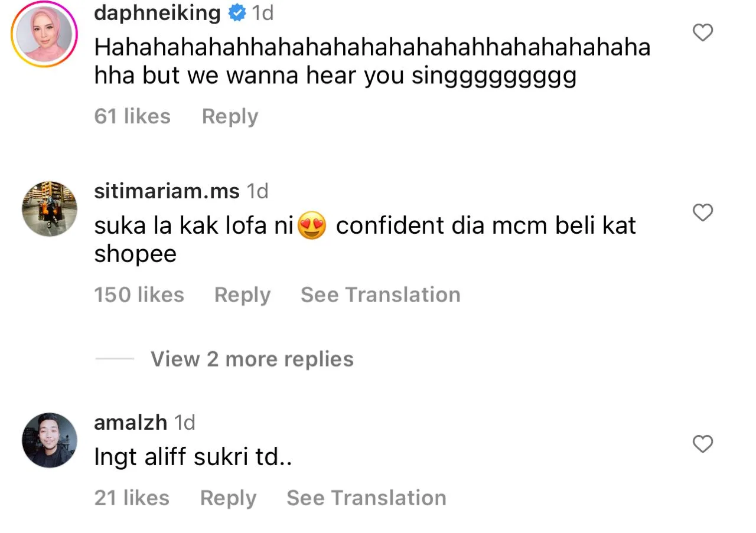Expand View 2 more replies
The width and height of the screenshot is (756, 533).
point(252,359)
